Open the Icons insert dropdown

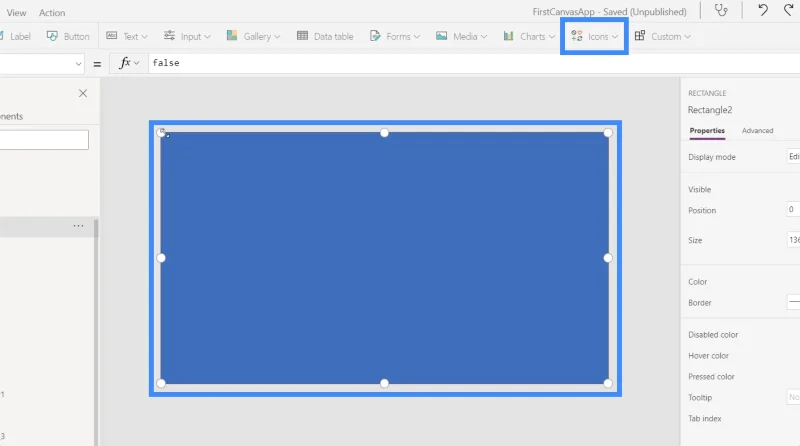coord(594,36)
